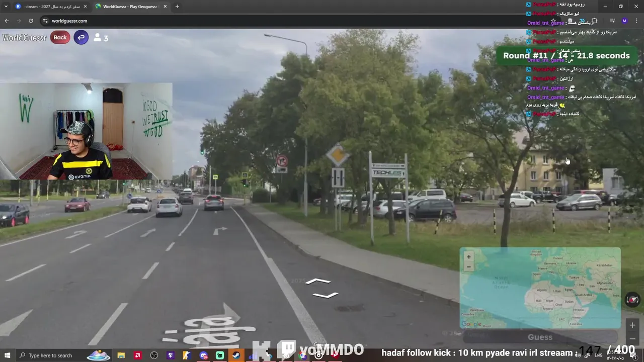Click the Guess button under the map
This screenshot has width=644, height=362.
[x=540, y=337]
